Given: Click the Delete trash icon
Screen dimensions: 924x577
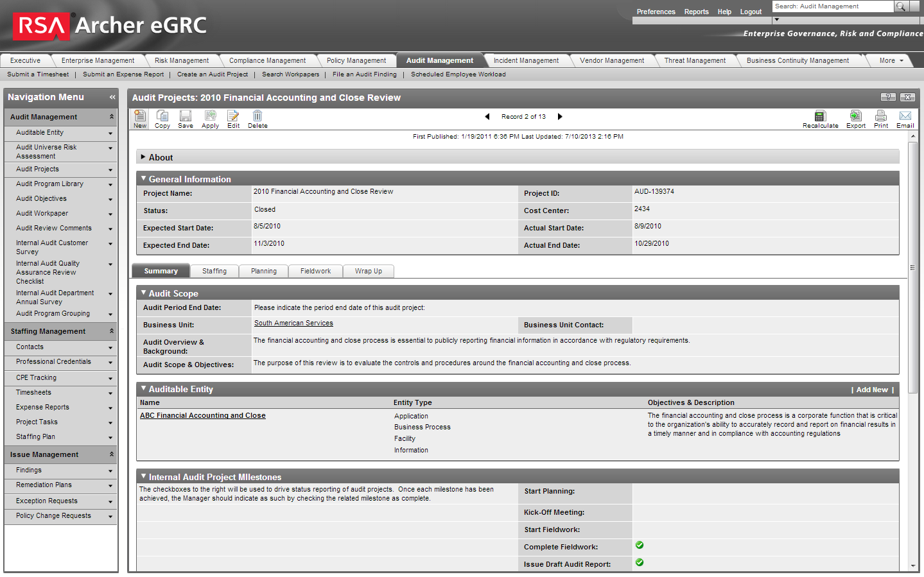Looking at the screenshot, I should pyautogui.click(x=257, y=116).
